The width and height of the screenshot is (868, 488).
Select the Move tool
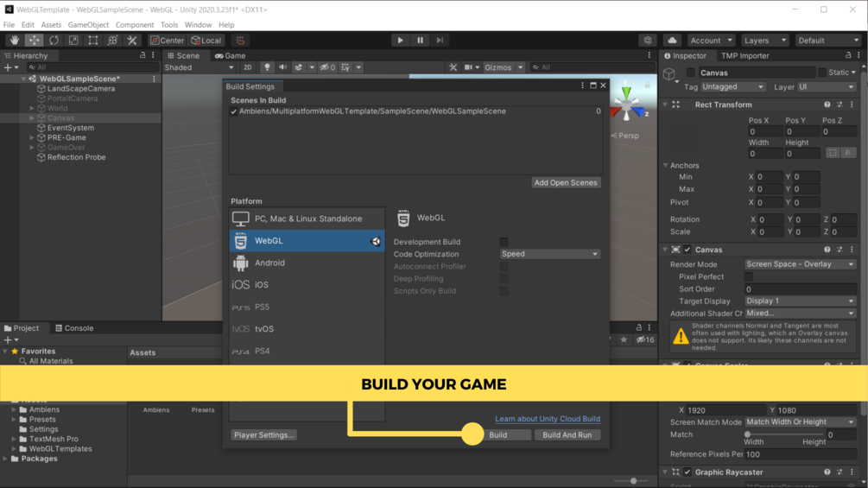[x=34, y=41]
